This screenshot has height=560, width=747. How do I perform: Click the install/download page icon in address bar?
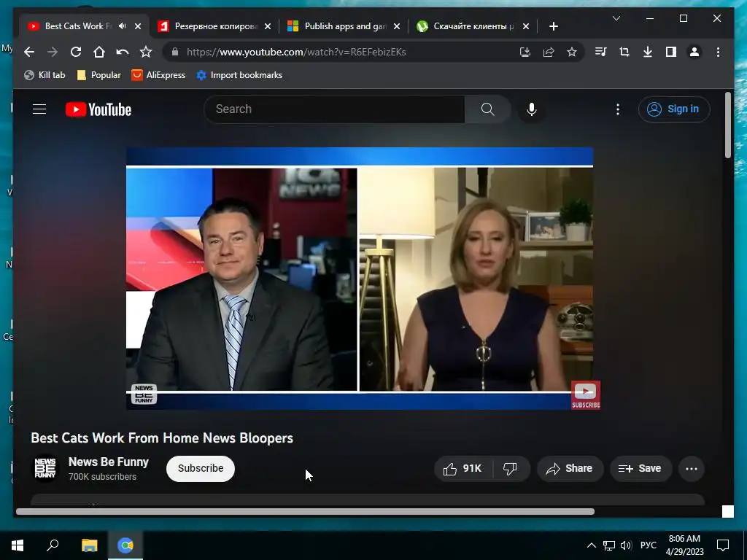(525, 52)
